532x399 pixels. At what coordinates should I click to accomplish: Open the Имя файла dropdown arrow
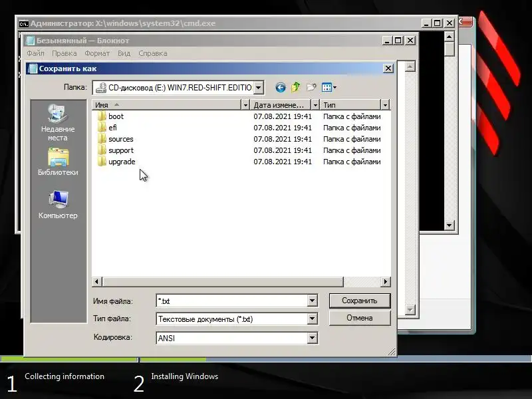[313, 301]
